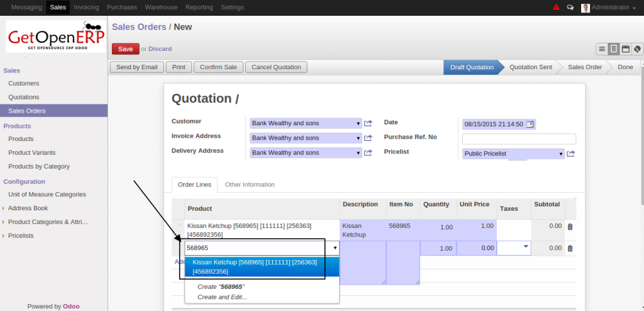
Task: Open Pricelist external link icon
Action: pyautogui.click(x=570, y=154)
